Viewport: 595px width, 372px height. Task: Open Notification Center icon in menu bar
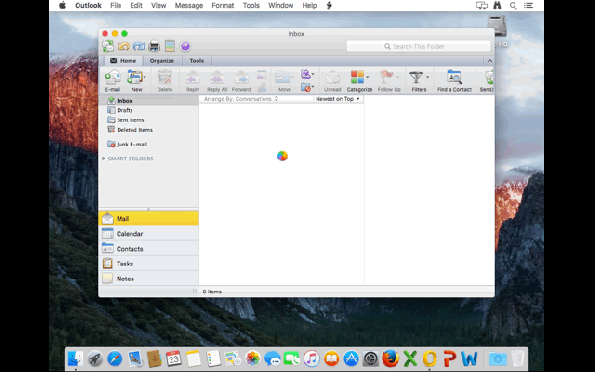tap(528, 6)
